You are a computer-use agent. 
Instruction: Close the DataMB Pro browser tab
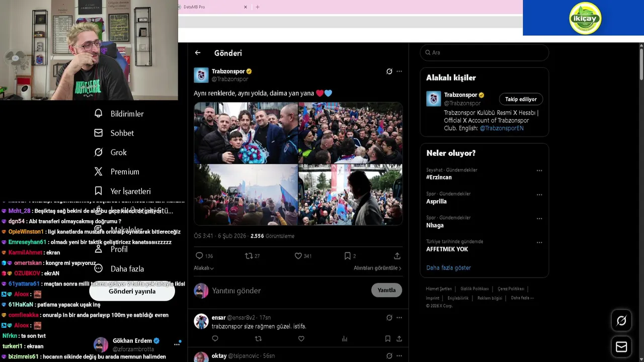pos(246,7)
